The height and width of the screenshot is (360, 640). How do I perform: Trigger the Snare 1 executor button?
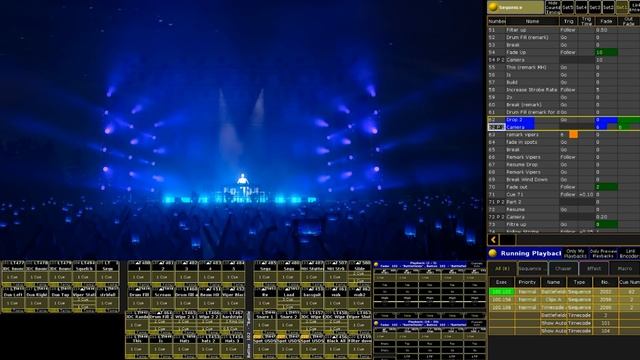265,322
